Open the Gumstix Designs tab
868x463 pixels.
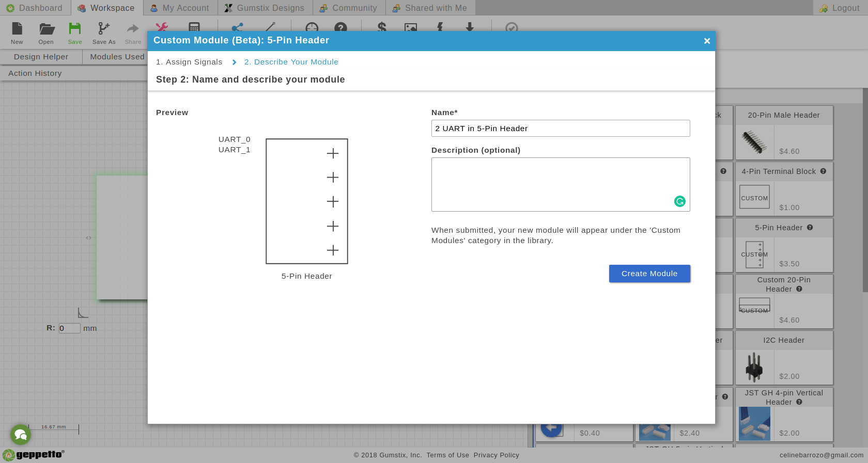coord(265,8)
